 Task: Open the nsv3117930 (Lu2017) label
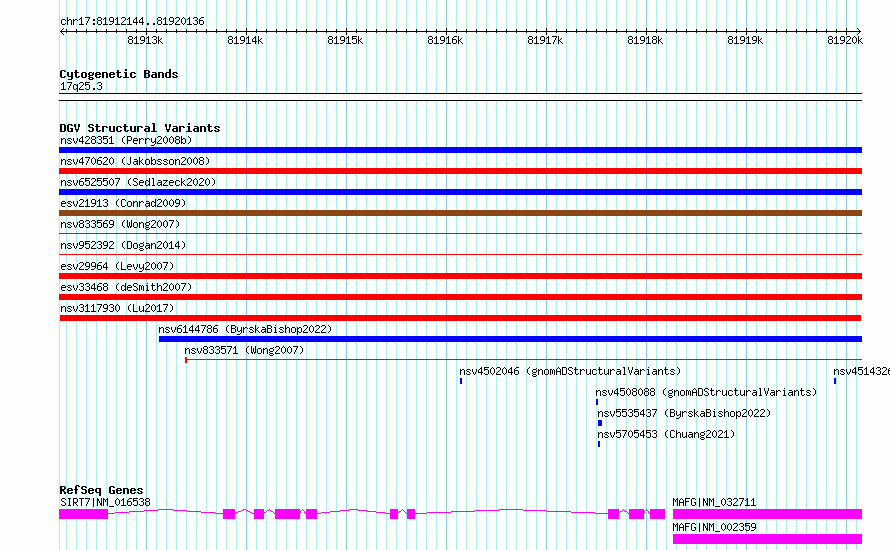[117, 308]
